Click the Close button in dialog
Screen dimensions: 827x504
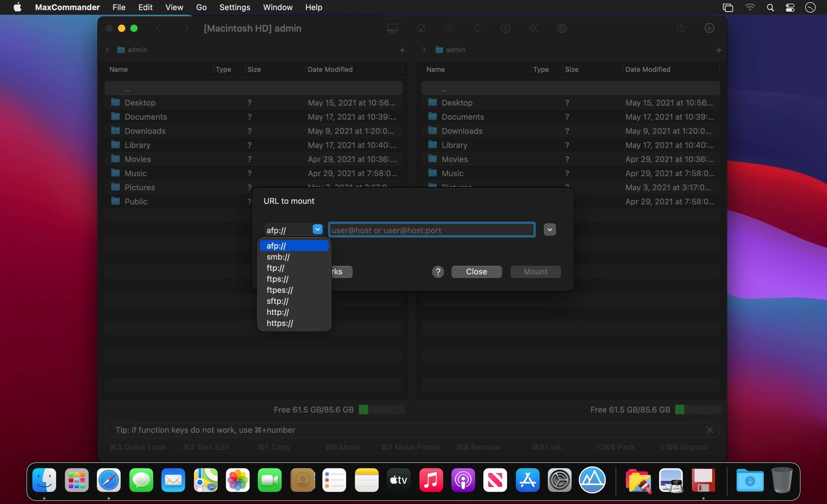pos(476,272)
